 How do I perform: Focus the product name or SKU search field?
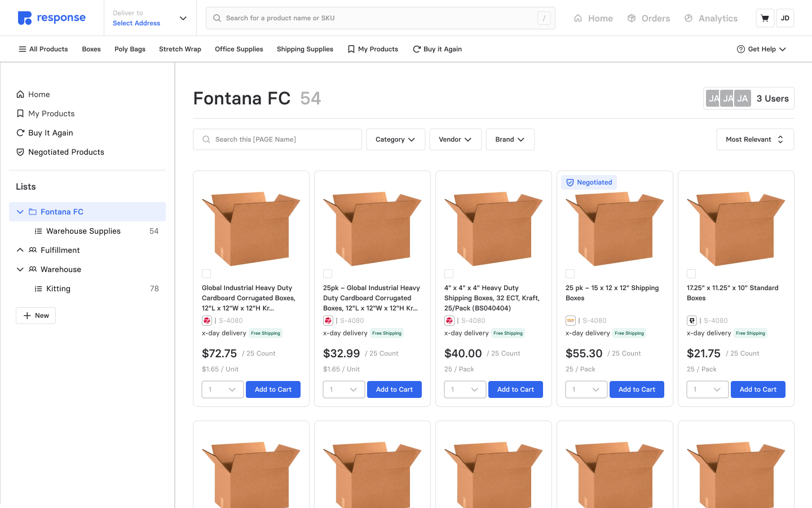click(x=381, y=18)
